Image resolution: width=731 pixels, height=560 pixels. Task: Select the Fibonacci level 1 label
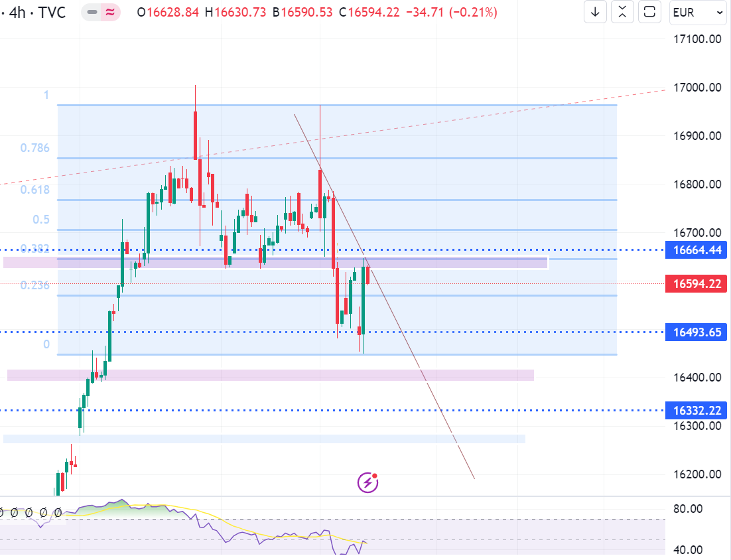[46, 95]
